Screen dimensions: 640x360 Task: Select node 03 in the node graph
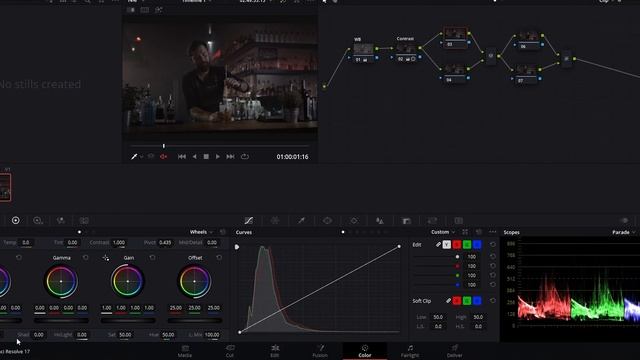455,38
